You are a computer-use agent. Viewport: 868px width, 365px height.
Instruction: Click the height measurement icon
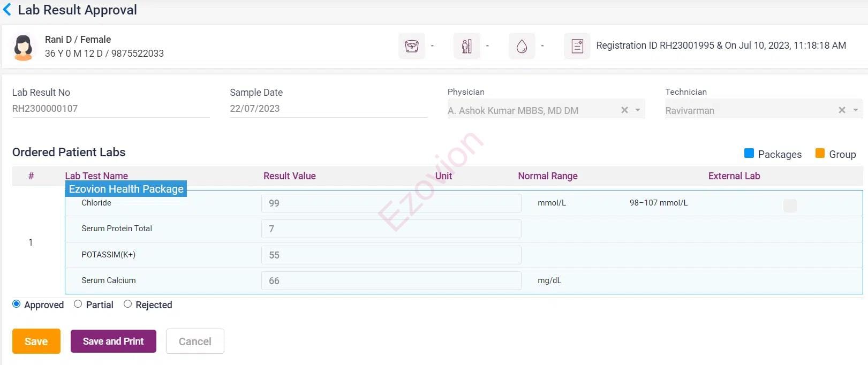click(x=466, y=46)
